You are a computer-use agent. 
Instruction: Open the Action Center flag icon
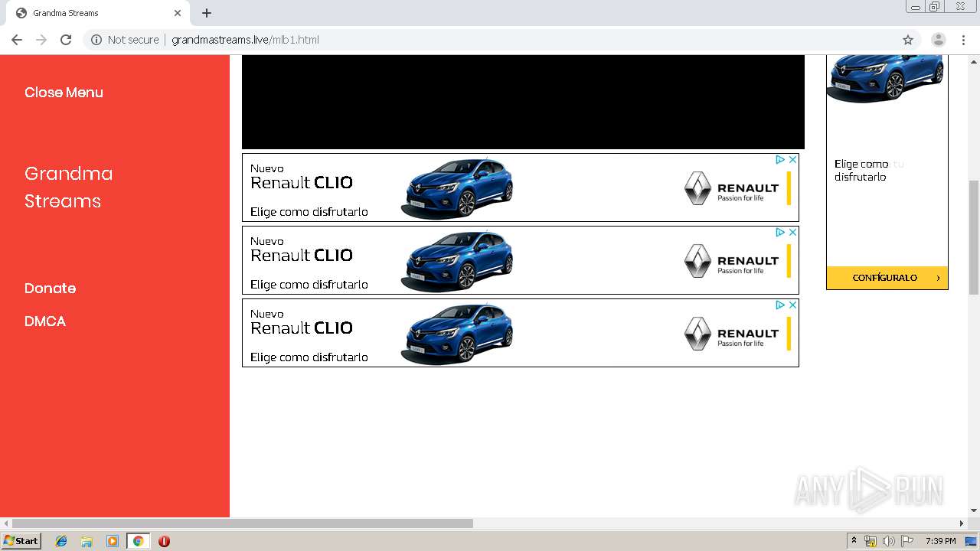pyautogui.click(x=907, y=541)
